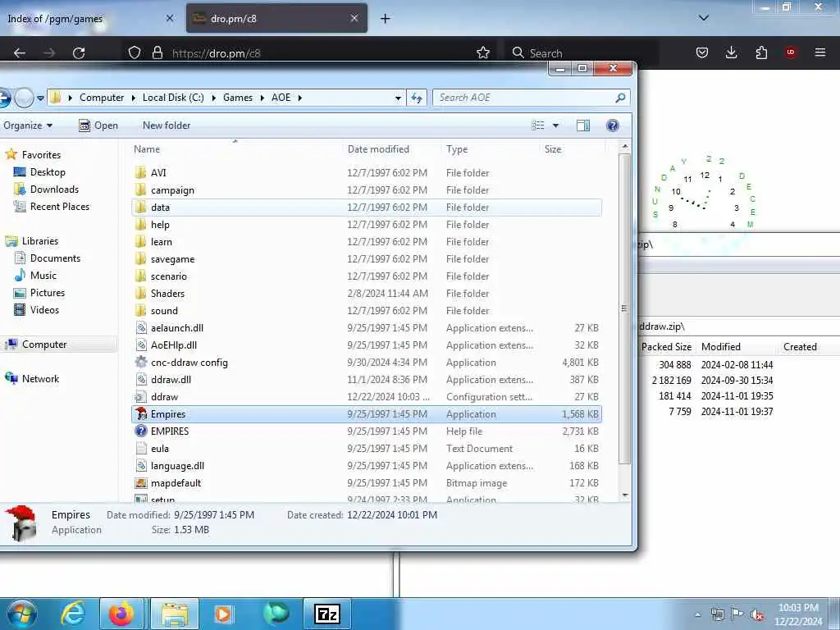Open the Empires application file
Screen dimensions: 840x630
click(x=367, y=414)
